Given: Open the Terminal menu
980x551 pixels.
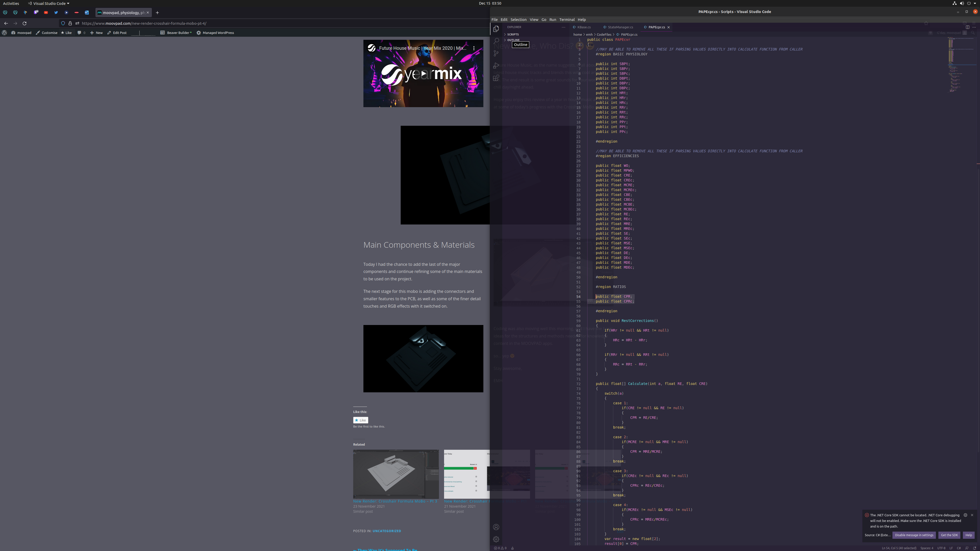Looking at the screenshot, I should pos(567,19).
